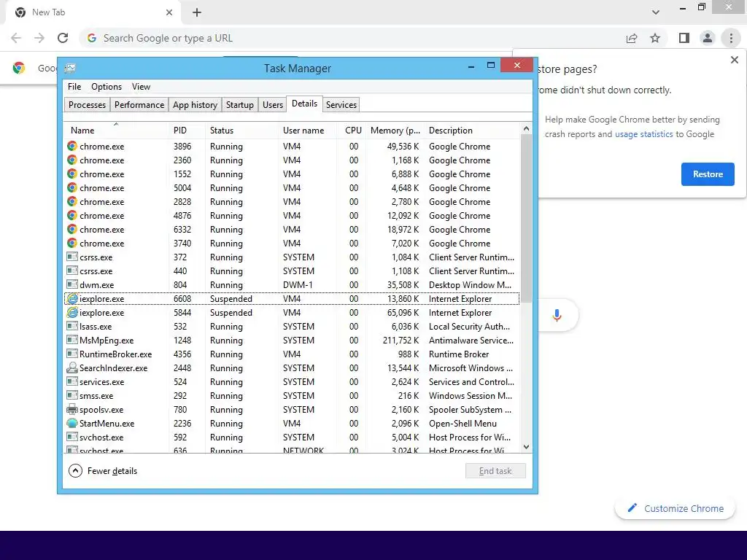Select chrome.exe icon with PID 5004

coord(72,187)
